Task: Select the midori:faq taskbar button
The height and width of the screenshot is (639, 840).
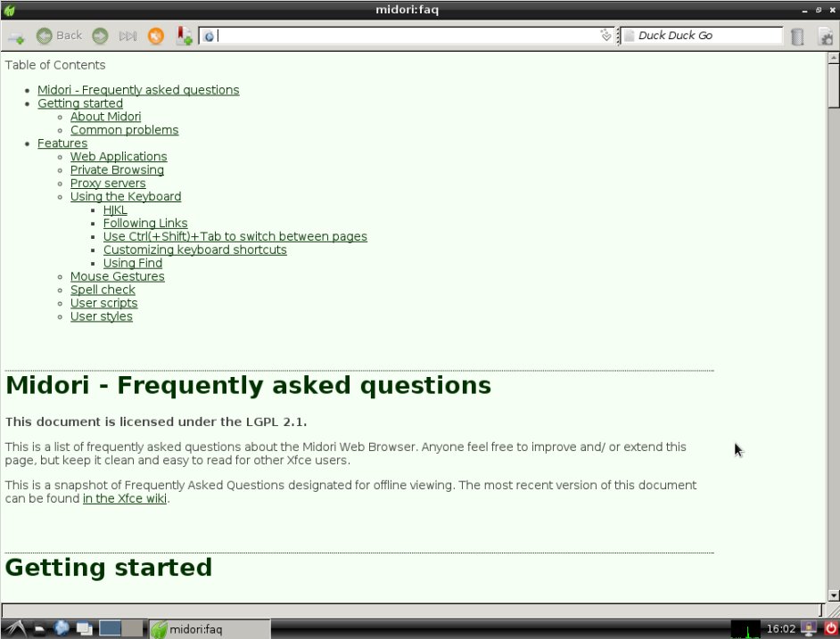Action: (210, 629)
